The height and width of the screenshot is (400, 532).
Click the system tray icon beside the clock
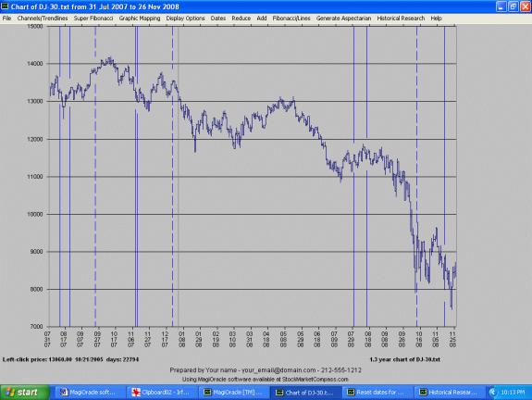492,393
